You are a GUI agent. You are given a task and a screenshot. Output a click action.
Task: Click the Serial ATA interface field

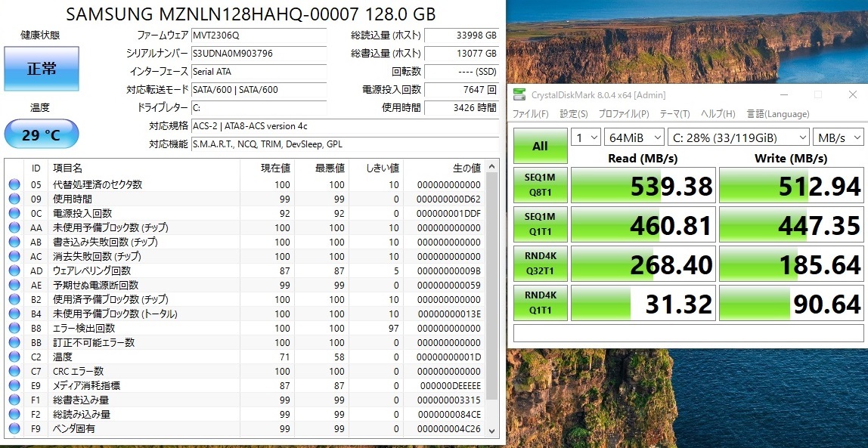259,72
